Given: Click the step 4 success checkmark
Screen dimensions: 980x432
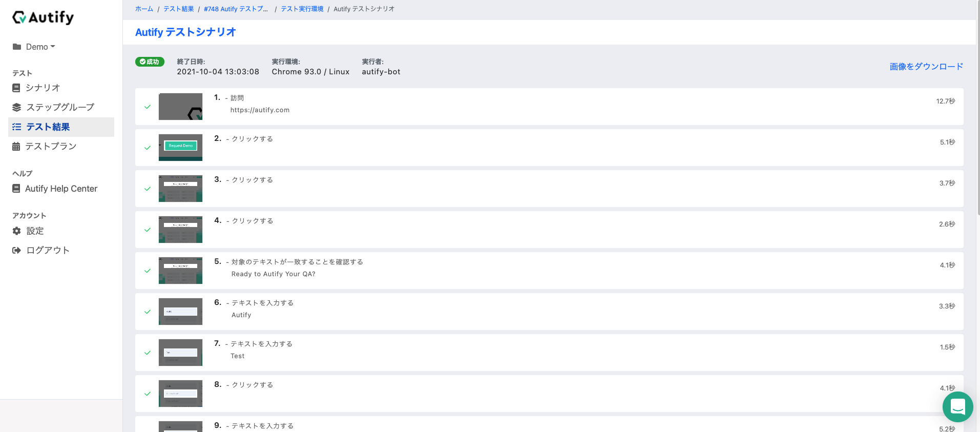Looking at the screenshot, I should pos(148,230).
